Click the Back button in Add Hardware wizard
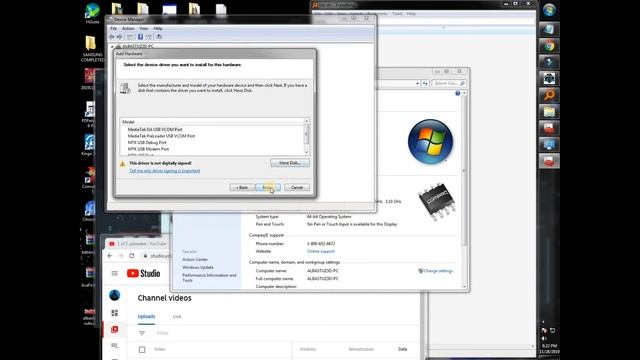This screenshot has height=360, width=640. (242, 187)
